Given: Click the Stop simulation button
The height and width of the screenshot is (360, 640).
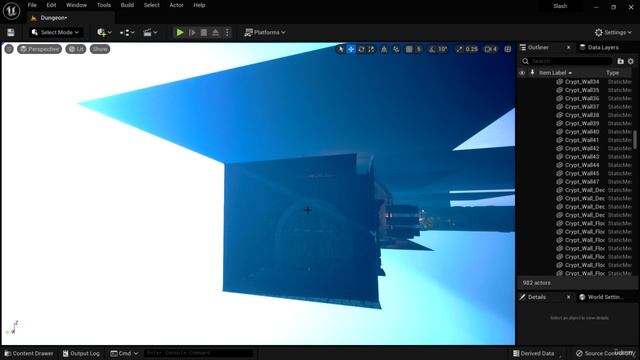Looking at the screenshot, I should (204, 32).
